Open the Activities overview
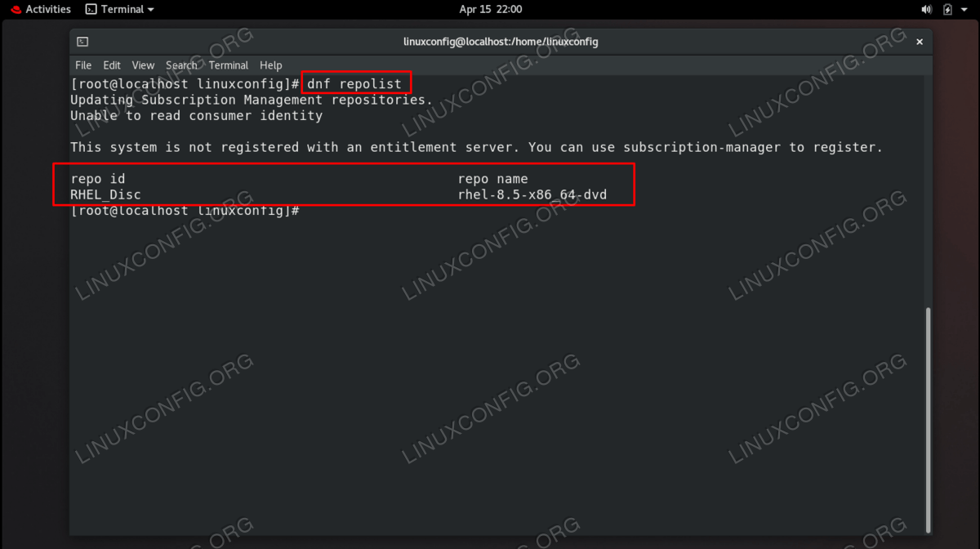Image resolution: width=980 pixels, height=549 pixels. click(48, 10)
